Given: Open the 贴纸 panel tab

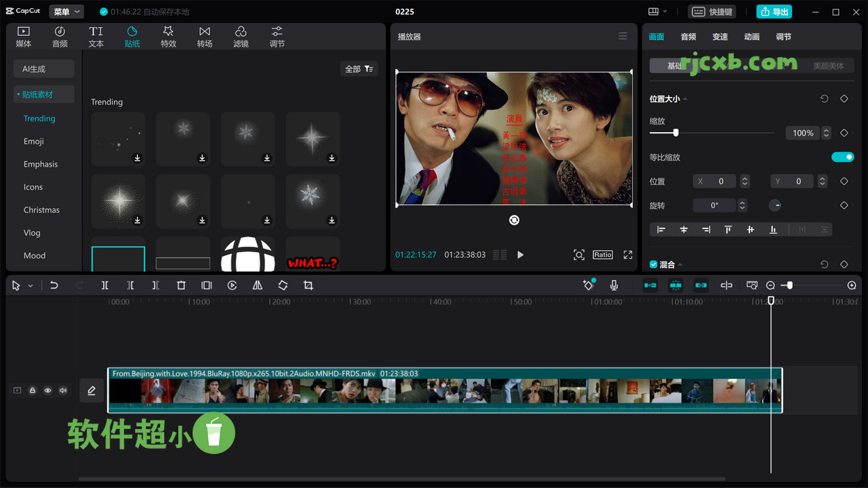Looking at the screenshot, I should click(x=132, y=37).
